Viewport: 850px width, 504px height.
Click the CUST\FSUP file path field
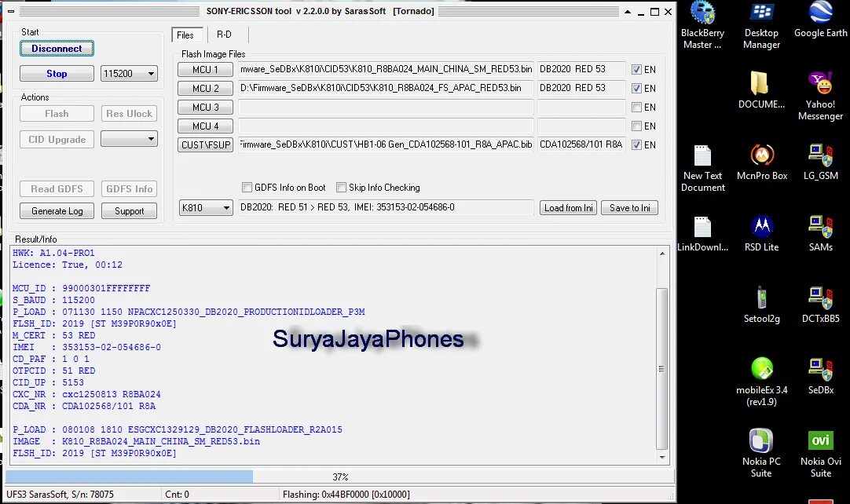point(386,144)
